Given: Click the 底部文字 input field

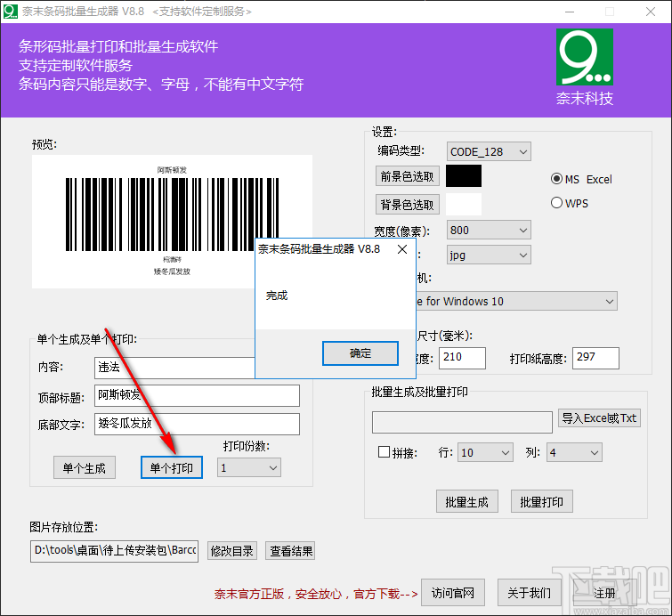Looking at the screenshot, I should 197,424.
